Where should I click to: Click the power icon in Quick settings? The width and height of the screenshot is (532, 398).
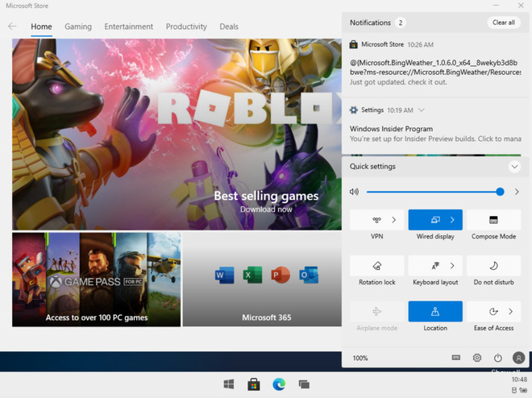tap(498, 358)
